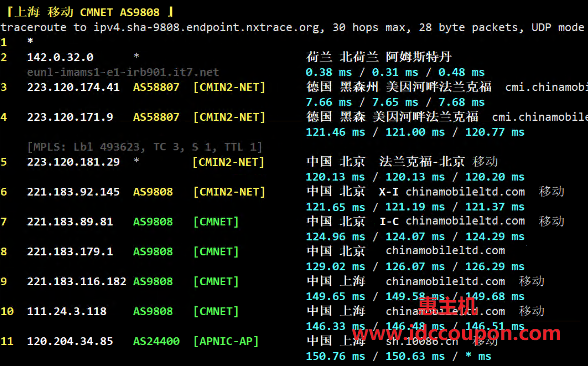Click latency value 146.33 ms
The image size is (588, 366).
(335, 326)
